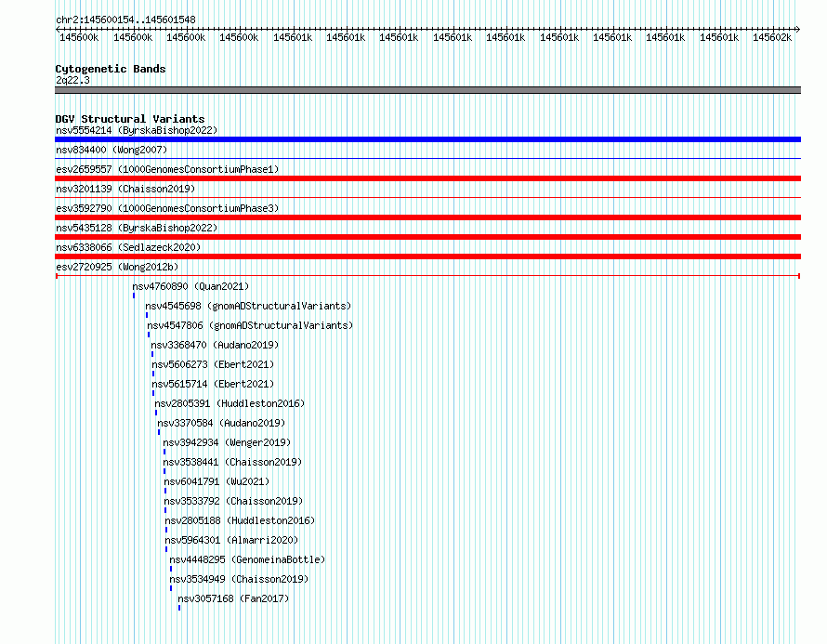Screen dimensions: 827x644
Task: Select the nsv3201139 (Chaisson2019) label
Action: click(x=125, y=189)
